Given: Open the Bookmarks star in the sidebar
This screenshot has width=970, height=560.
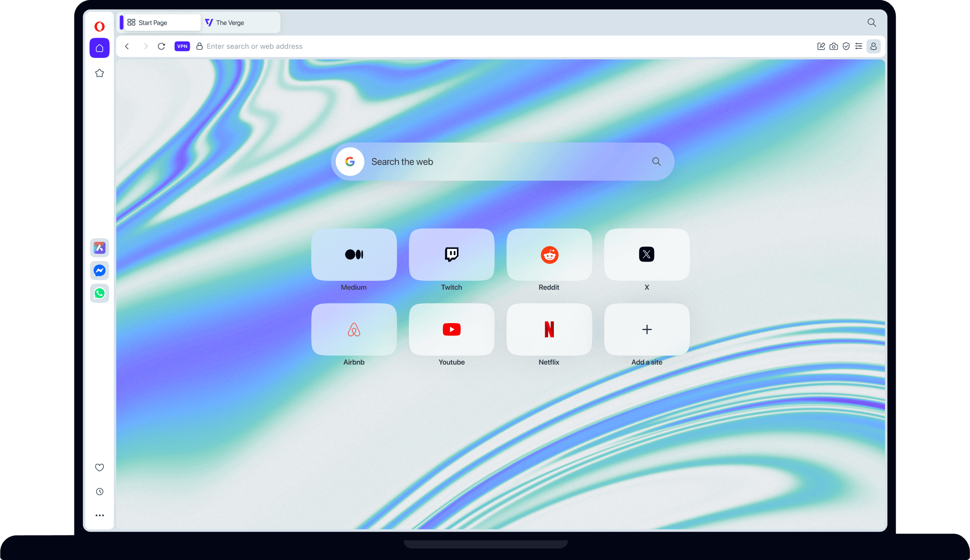Looking at the screenshot, I should pos(99,73).
